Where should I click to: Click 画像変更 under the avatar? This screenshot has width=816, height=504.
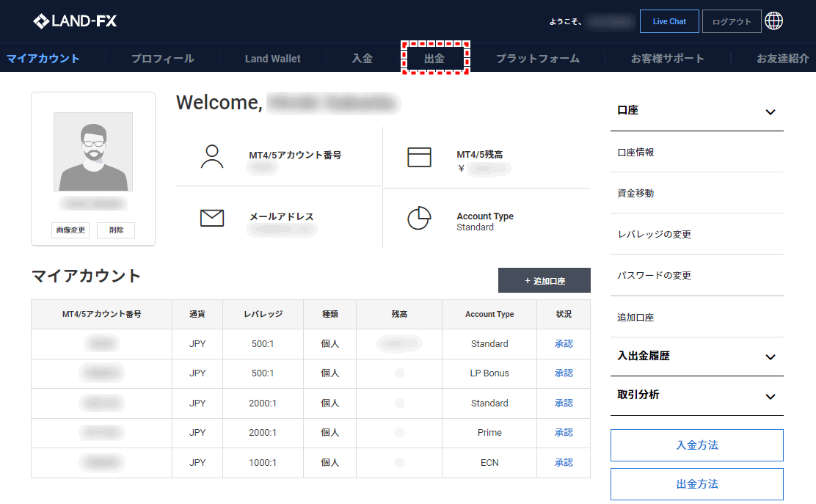pyautogui.click(x=70, y=230)
